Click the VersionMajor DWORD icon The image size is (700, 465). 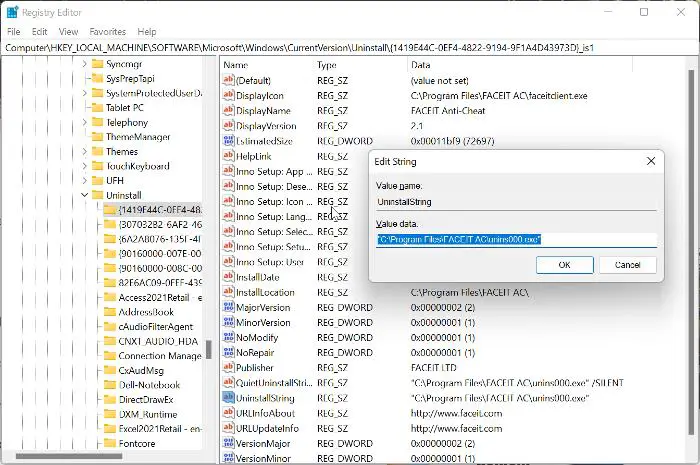pos(228,444)
